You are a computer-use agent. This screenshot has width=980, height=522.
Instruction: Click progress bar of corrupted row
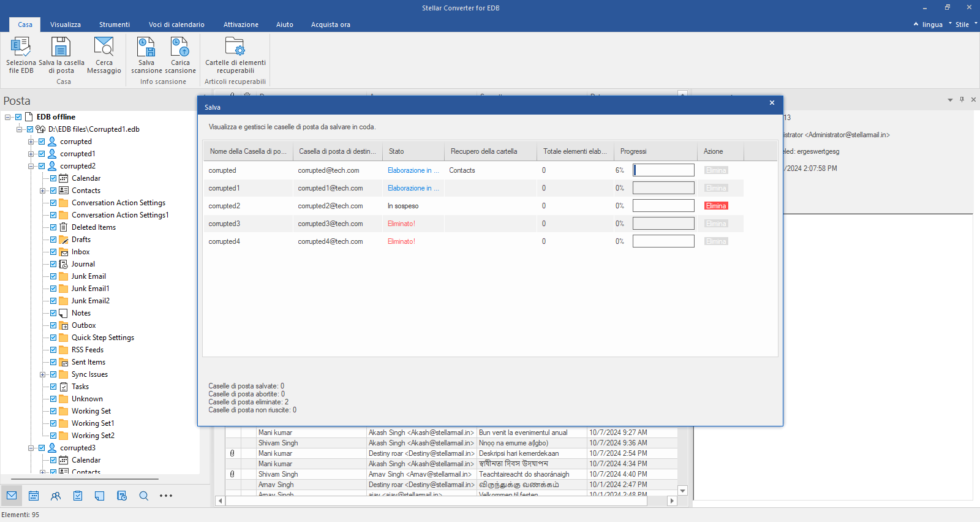(x=663, y=170)
